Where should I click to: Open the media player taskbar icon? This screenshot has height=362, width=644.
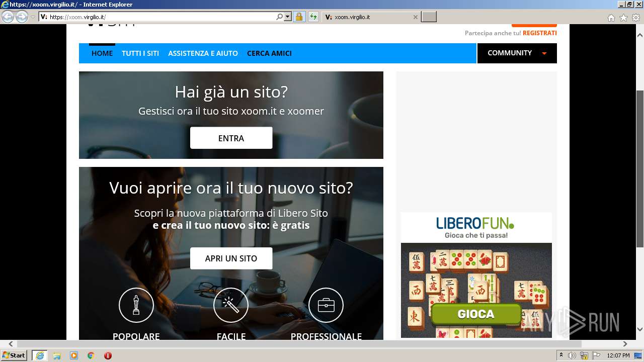point(74,355)
